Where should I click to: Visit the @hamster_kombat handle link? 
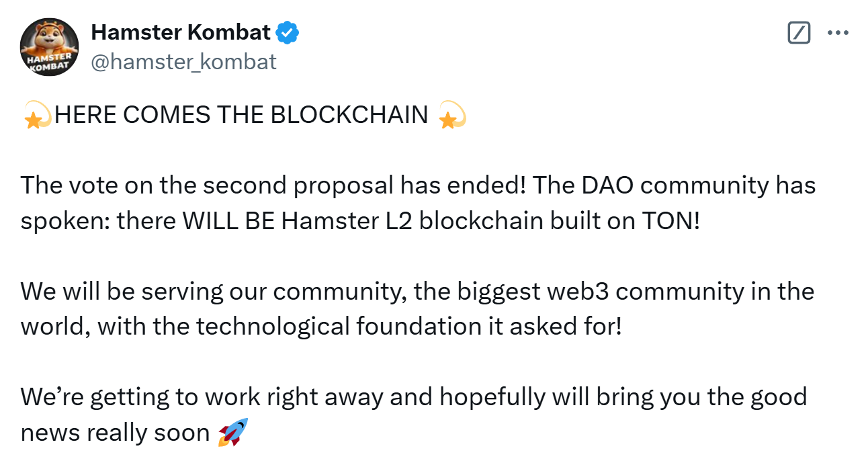(x=183, y=62)
